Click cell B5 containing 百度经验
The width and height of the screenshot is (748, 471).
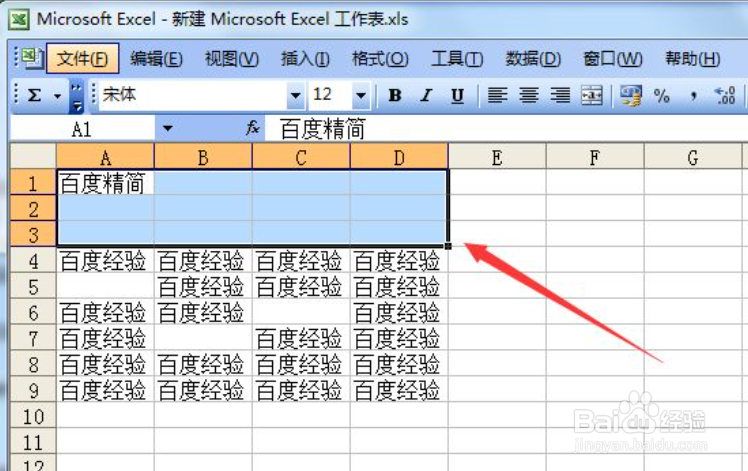(203, 287)
